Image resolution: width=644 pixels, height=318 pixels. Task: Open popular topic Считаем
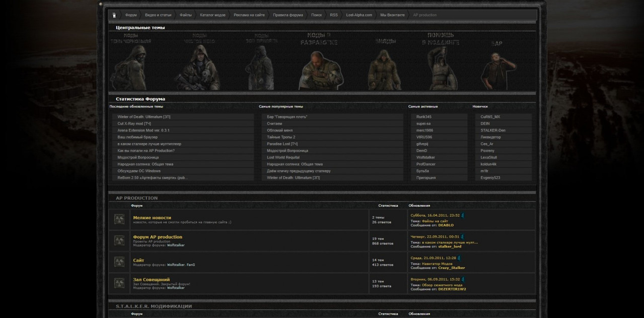(x=274, y=123)
